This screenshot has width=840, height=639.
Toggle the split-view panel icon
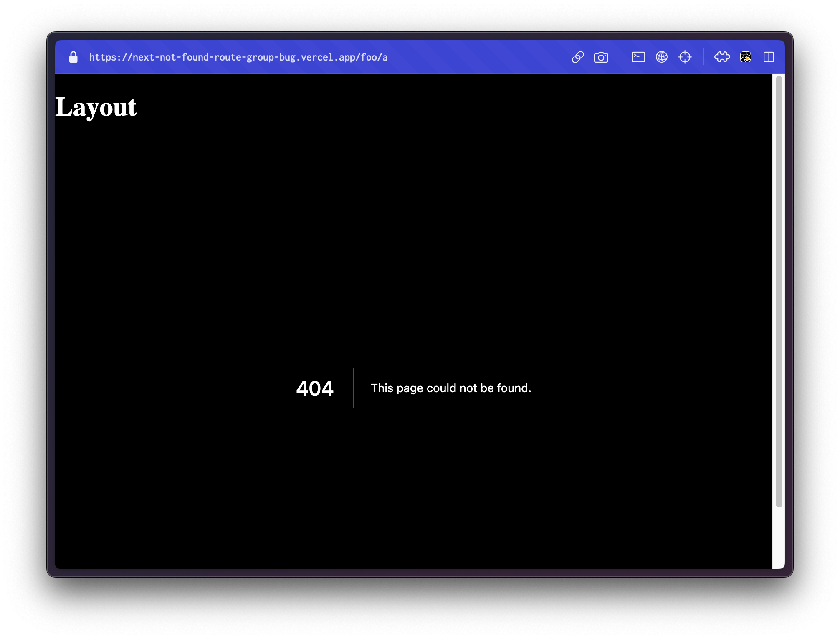[x=769, y=57]
